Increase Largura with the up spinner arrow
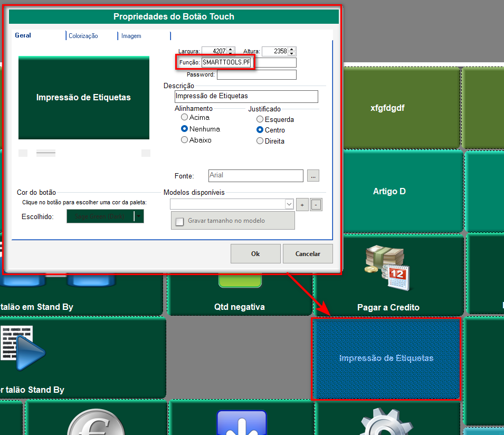Screen dimensions: 504x435 231,49
